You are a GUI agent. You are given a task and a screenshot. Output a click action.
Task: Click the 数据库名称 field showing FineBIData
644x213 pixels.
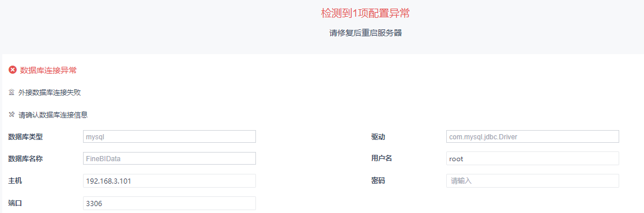[170, 158]
